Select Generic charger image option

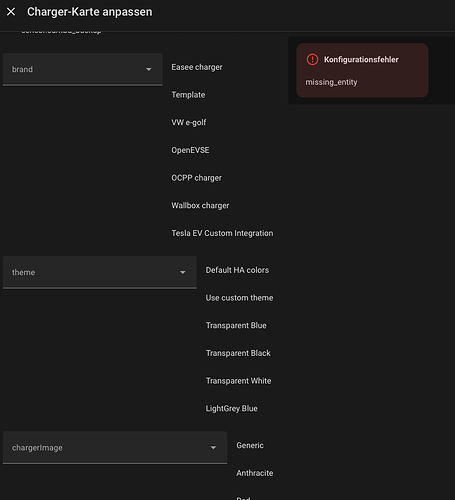coord(250,446)
